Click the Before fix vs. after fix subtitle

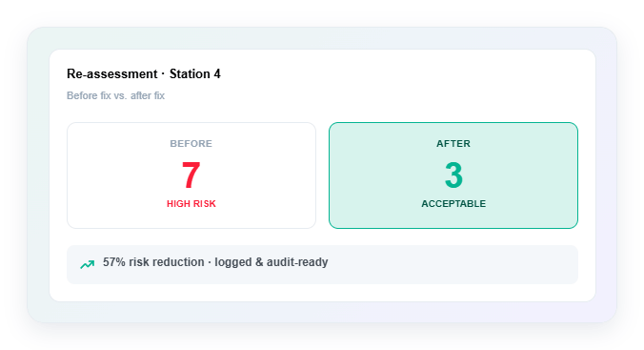coord(115,95)
